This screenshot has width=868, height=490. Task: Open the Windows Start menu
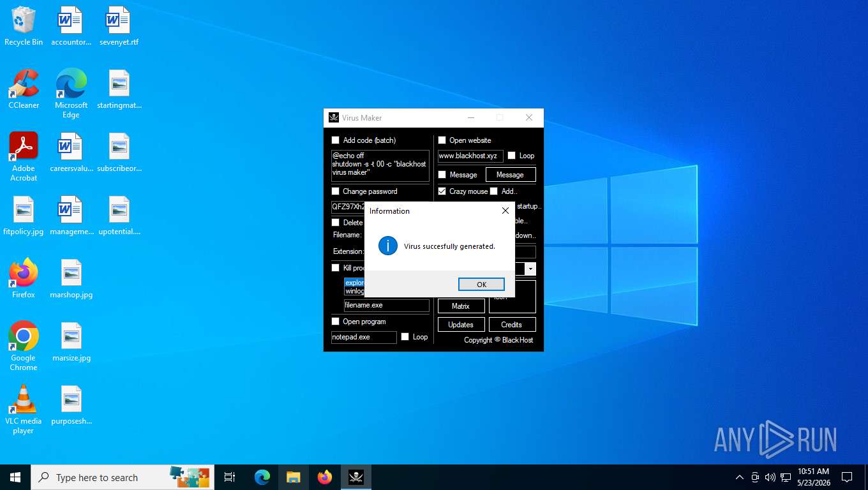(15, 477)
